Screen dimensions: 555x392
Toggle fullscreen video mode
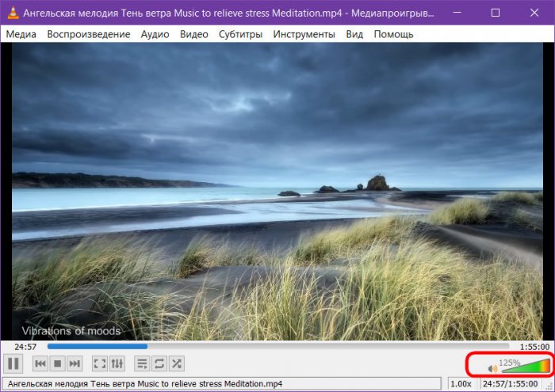point(100,363)
